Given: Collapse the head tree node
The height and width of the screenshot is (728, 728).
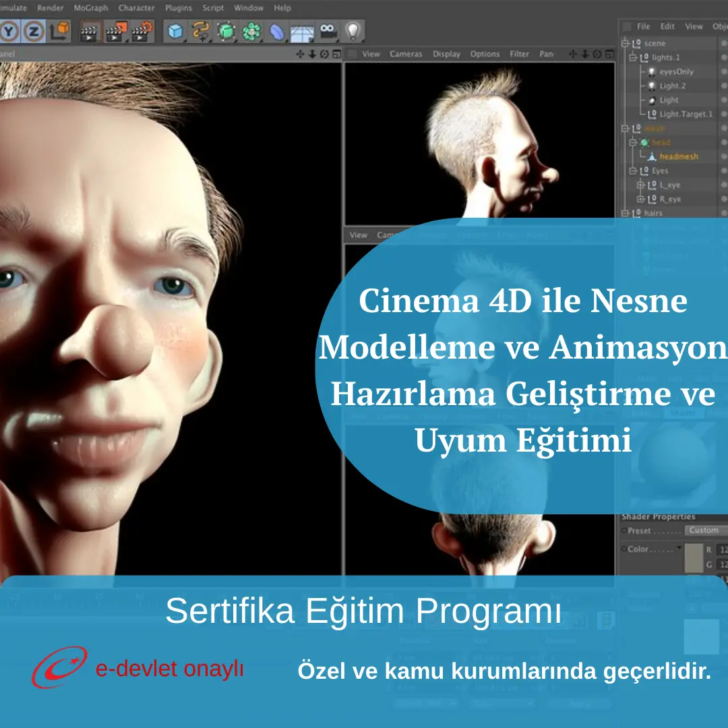Looking at the screenshot, I should tap(633, 142).
